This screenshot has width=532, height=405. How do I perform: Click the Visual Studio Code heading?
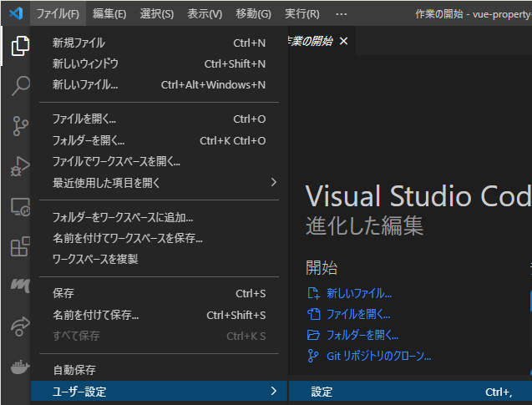pos(418,196)
